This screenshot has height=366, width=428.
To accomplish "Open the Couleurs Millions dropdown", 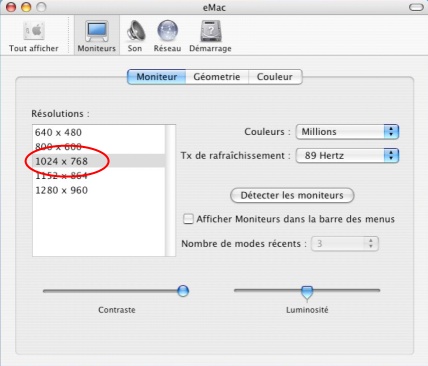I will pyautogui.click(x=347, y=132).
